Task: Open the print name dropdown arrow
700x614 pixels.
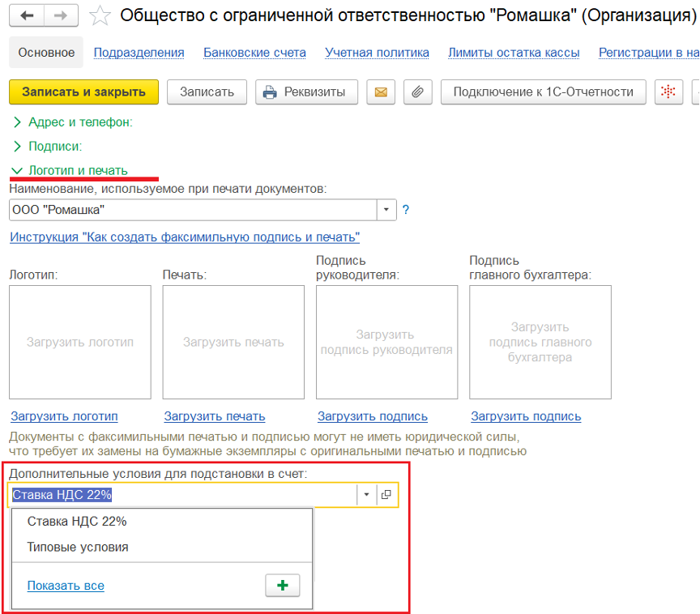Action: click(x=386, y=210)
